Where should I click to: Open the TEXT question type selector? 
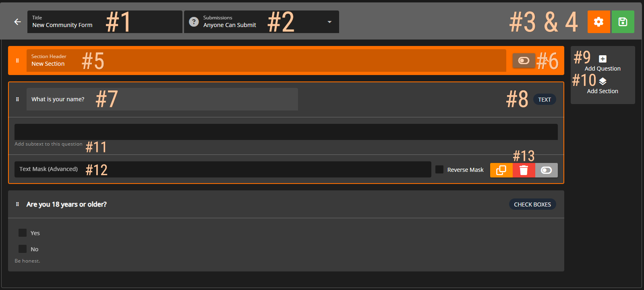click(x=544, y=100)
